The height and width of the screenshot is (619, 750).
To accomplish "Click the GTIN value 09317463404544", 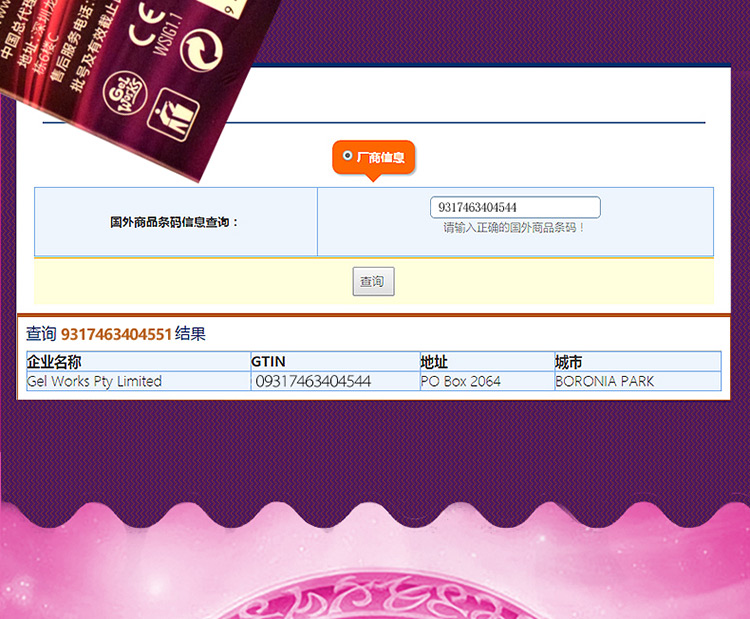I will pyautogui.click(x=313, y=381).
